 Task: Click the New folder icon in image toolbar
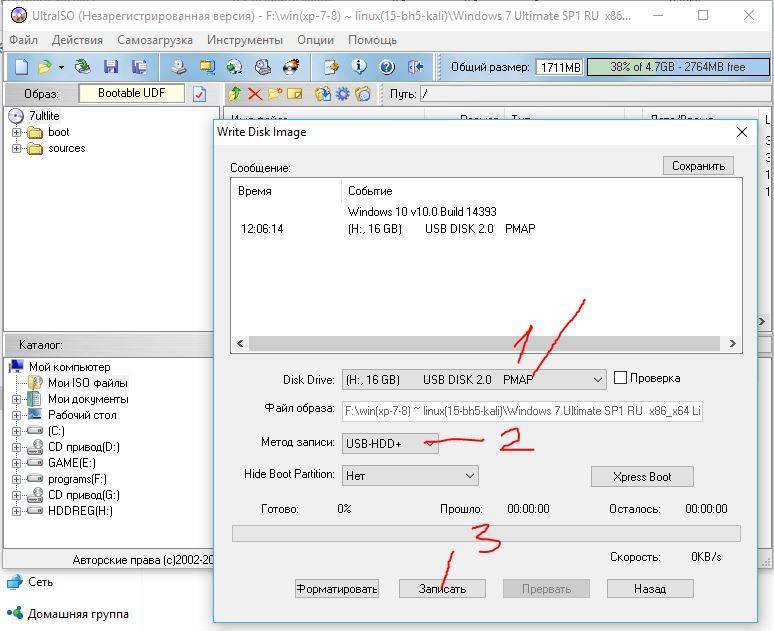[275, 94]
